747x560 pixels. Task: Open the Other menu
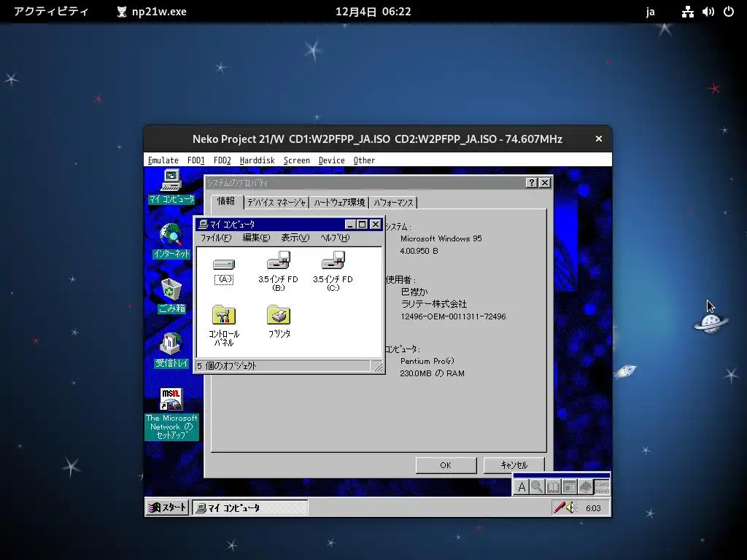(x=365, y=160)
